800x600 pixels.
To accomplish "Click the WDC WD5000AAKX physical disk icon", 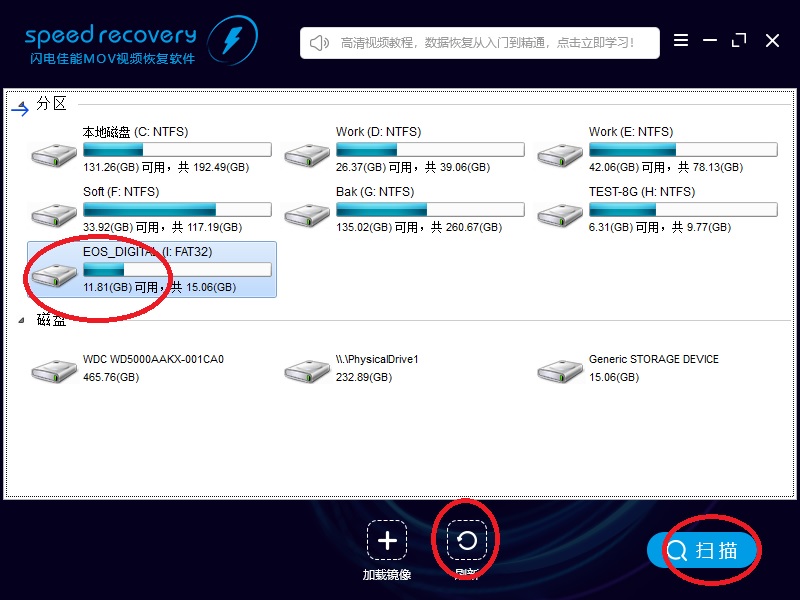I will pos(54,371).
